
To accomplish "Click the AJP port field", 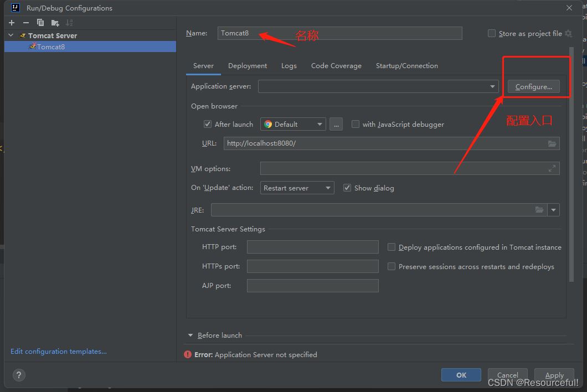I will pos(312,285).
